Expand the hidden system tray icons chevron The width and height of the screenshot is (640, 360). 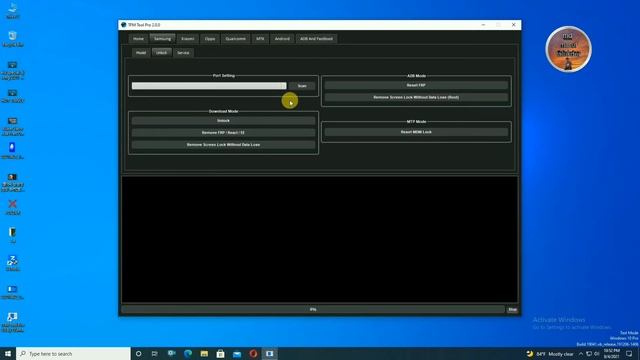(581, 354)
